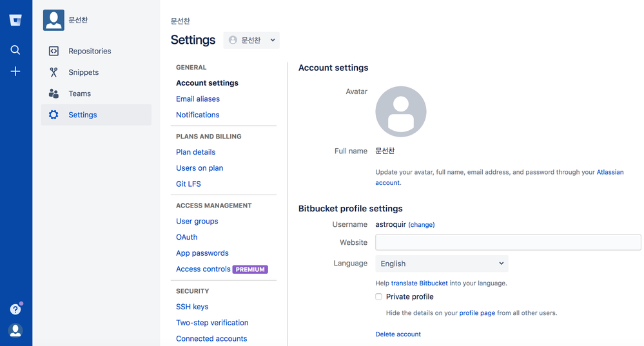Image resolution: width=644 pixels, height=346 pixels.
Task: Open Snippets in the sidebar
Action: click(96, 72)
